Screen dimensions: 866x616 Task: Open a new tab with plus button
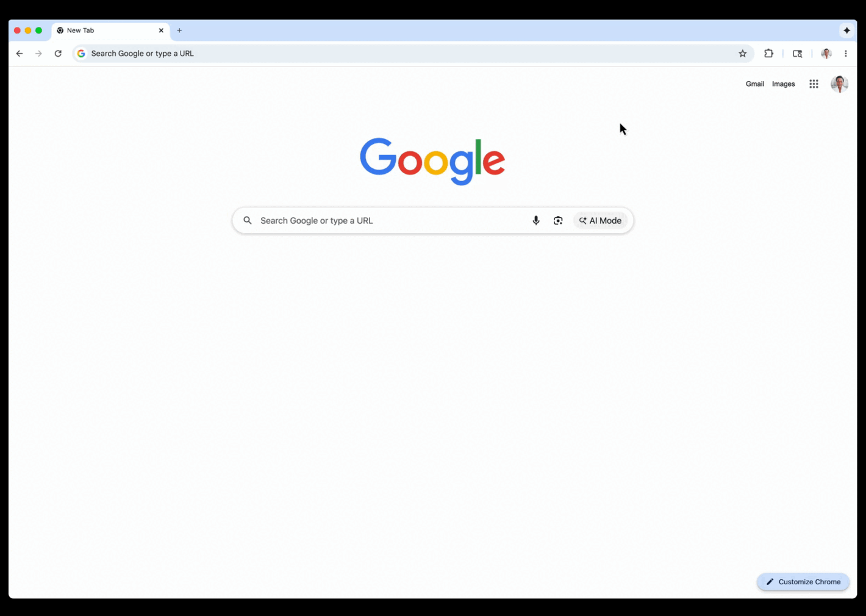[179, 30]
